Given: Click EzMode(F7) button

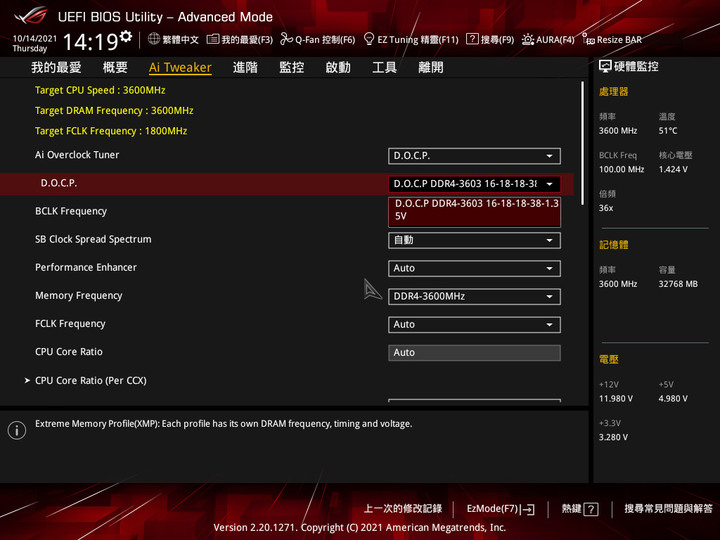Looking at the screenshot, I should tap(501, 509).
